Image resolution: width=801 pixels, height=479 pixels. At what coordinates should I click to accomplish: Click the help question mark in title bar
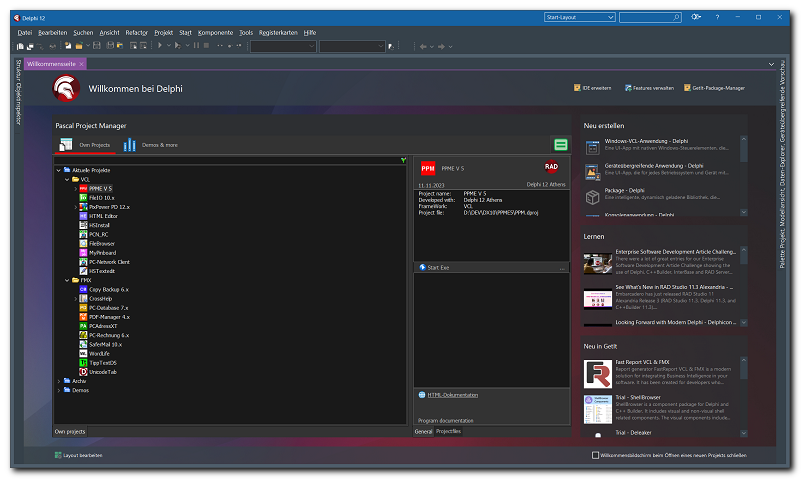click(717, 17)
